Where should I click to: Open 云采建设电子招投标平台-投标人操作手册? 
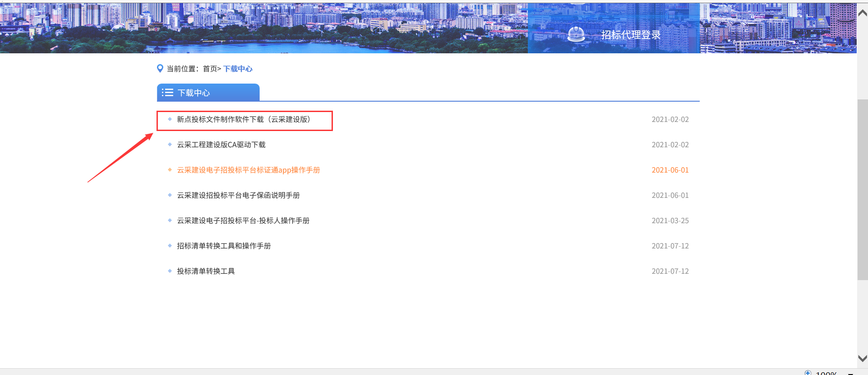(x=243, y=220)
